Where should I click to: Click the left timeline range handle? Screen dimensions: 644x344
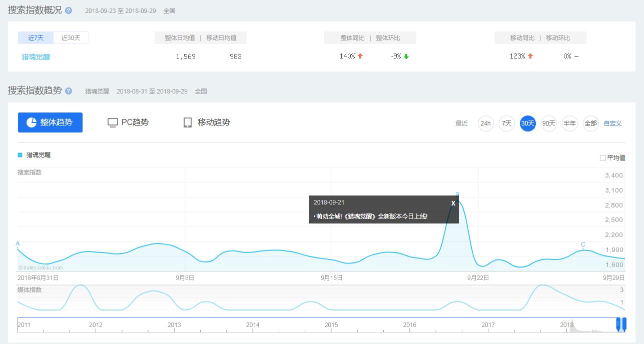[619, 324]
